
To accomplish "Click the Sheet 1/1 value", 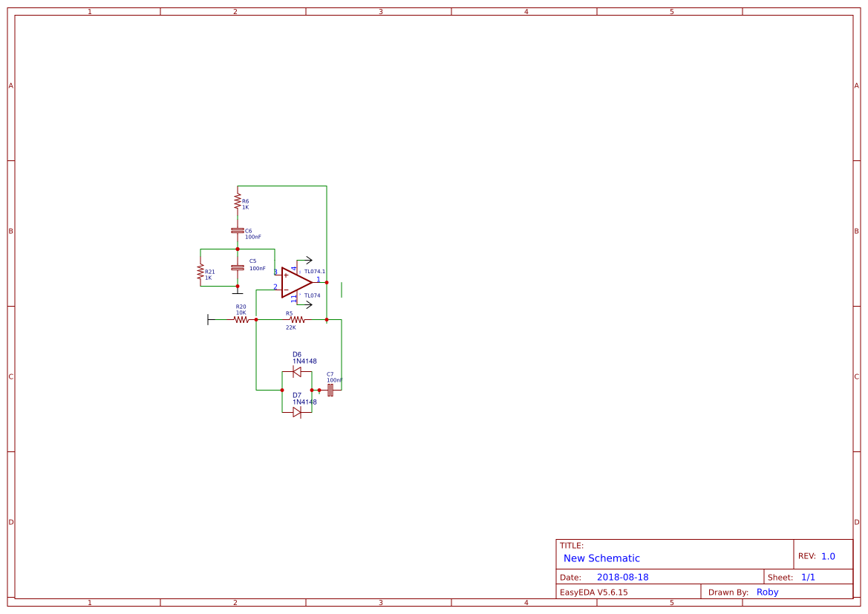I will [x=809, y=576].
